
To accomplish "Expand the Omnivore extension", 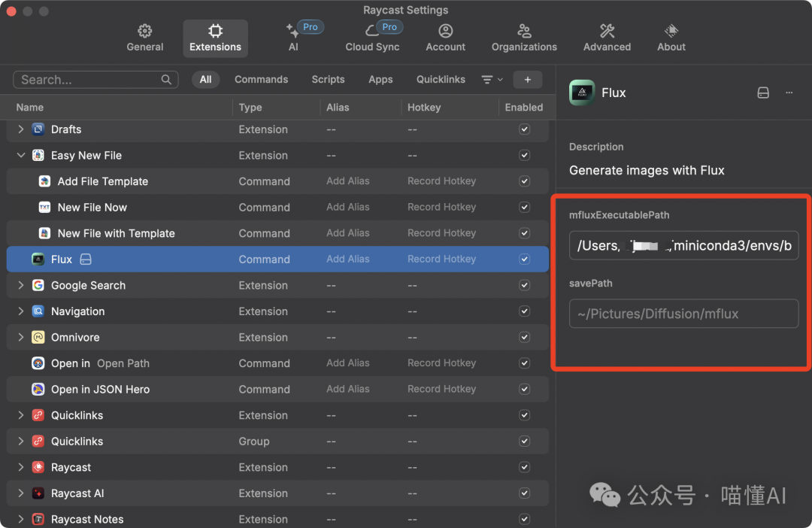I will tap(21, 337).
